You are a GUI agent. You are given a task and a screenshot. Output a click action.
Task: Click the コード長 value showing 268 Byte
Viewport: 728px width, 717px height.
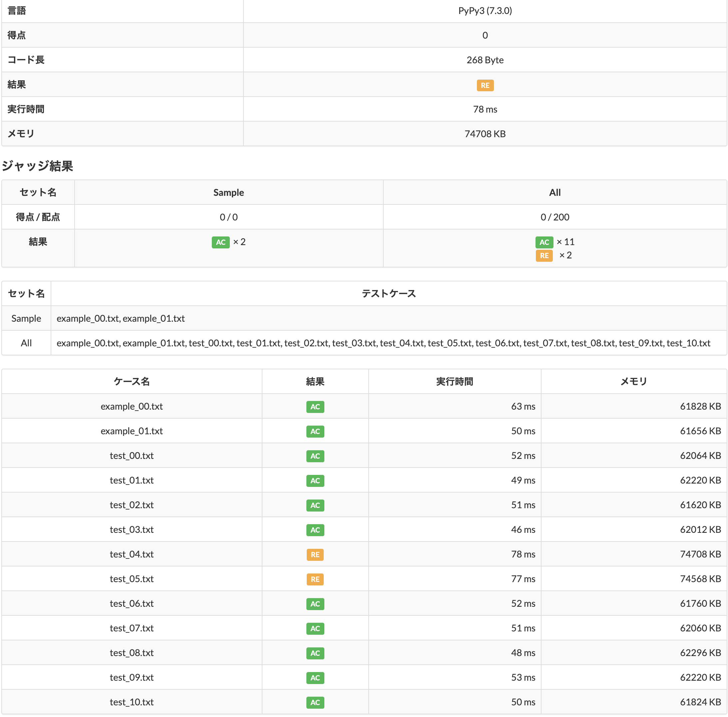pos(485,60)
